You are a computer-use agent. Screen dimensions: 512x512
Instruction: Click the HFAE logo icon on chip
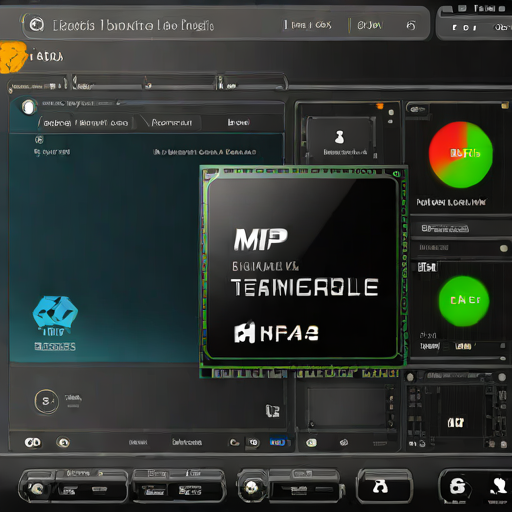point(245,332)
